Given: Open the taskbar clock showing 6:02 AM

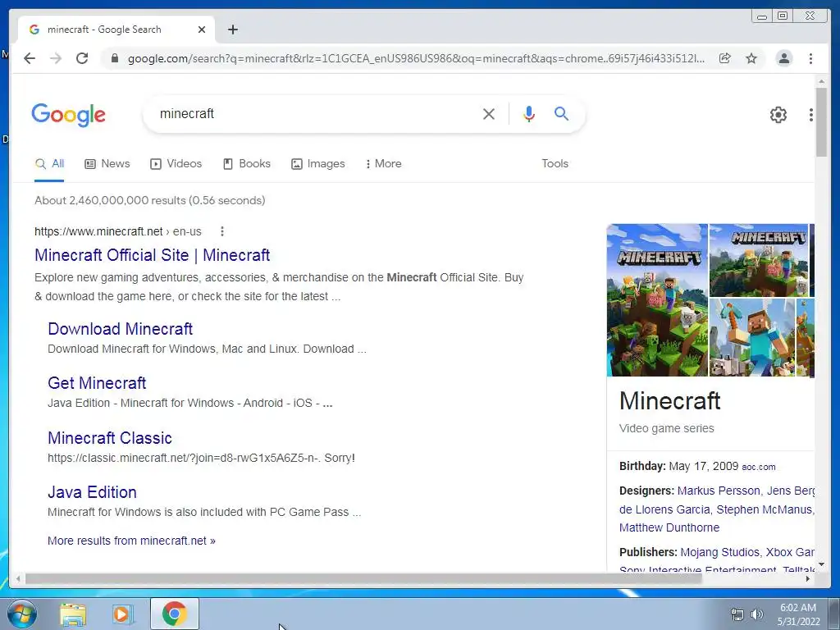Looking at the screenshot, I should pos(798,614).
